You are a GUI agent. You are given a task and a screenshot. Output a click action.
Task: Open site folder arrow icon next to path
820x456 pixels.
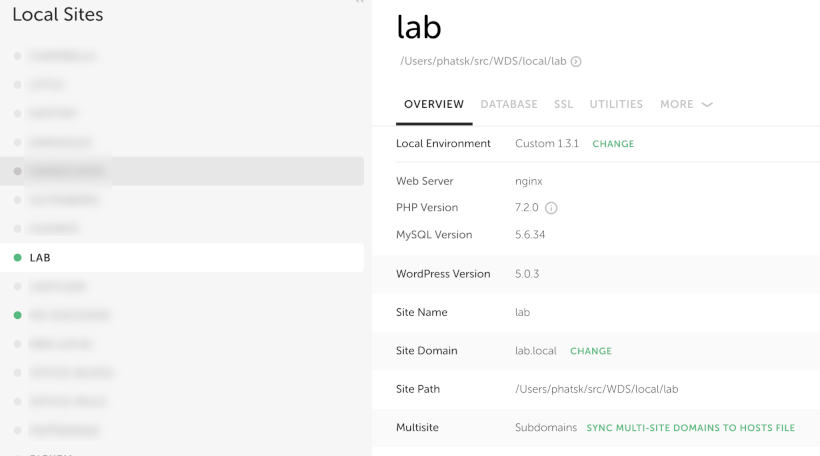tap(576, 62)
